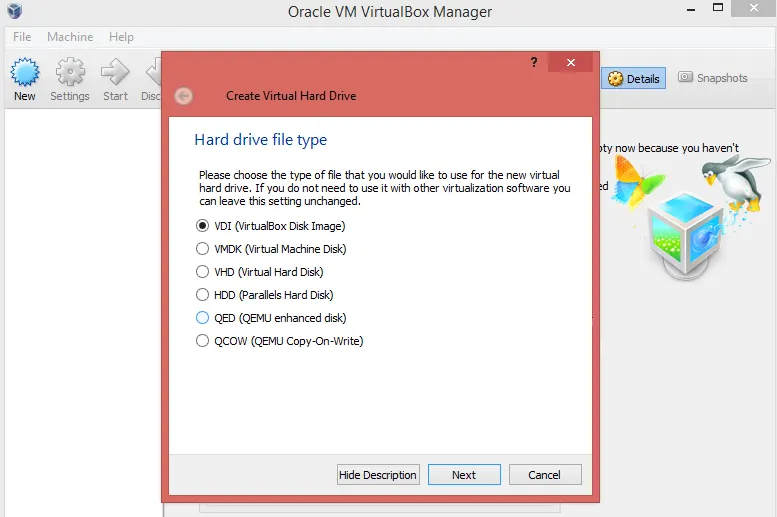Go back using the dialog's back arrow
Screen dimensions: 777x517
point(184,96)
